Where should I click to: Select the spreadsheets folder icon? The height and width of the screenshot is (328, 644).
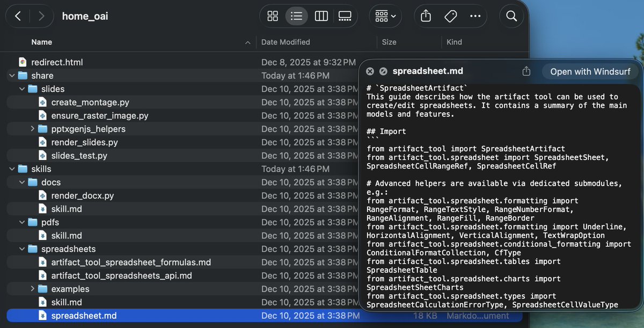point(33,249)
